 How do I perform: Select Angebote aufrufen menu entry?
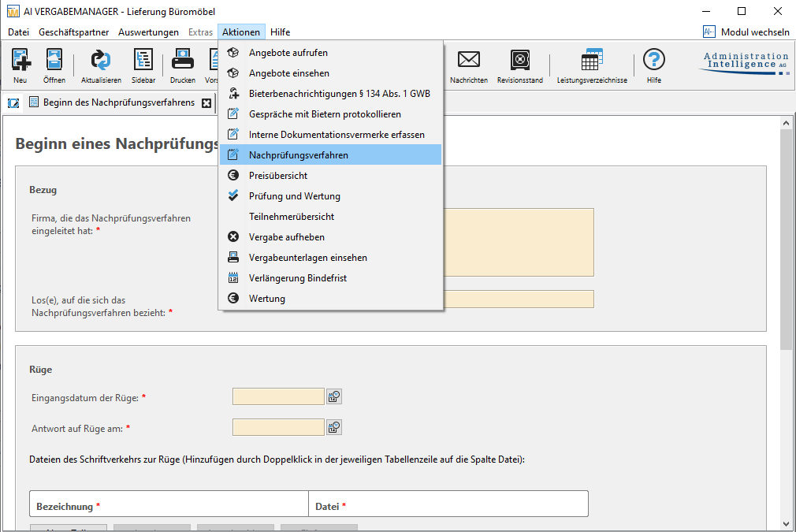pyautogui.click(x=330, y=53)
